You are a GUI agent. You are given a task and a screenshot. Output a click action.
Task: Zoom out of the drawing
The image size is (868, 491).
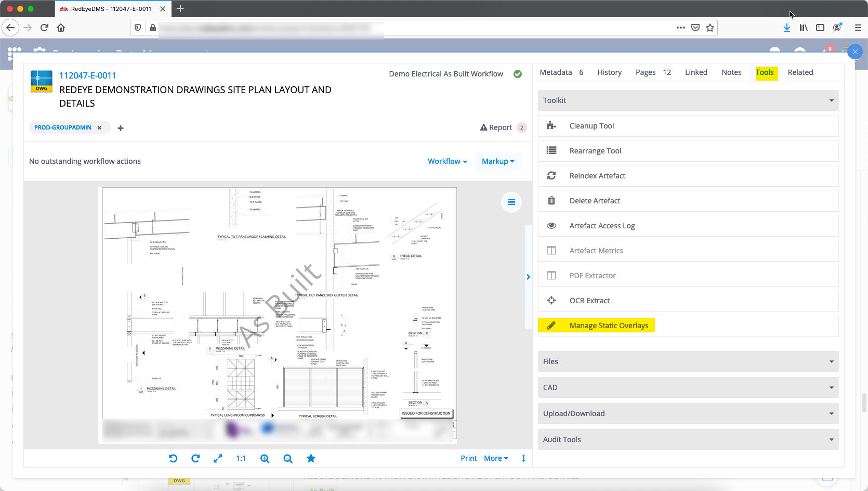pos(288,458)
